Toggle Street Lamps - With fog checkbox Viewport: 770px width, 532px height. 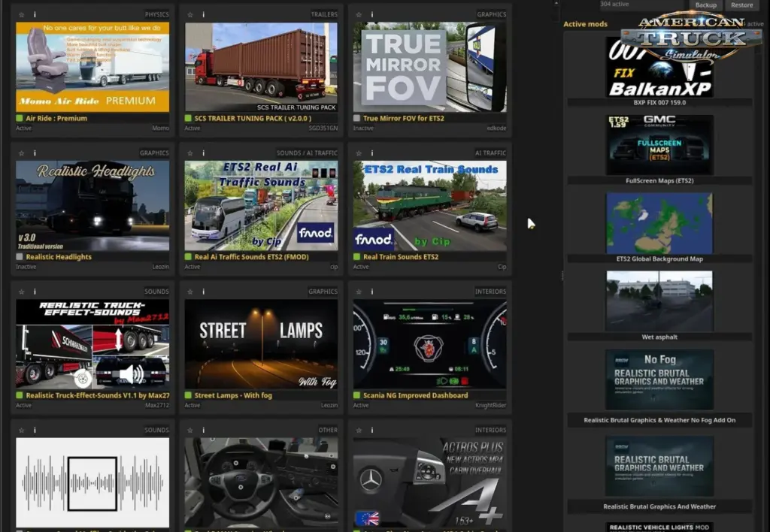coord(188,395)
